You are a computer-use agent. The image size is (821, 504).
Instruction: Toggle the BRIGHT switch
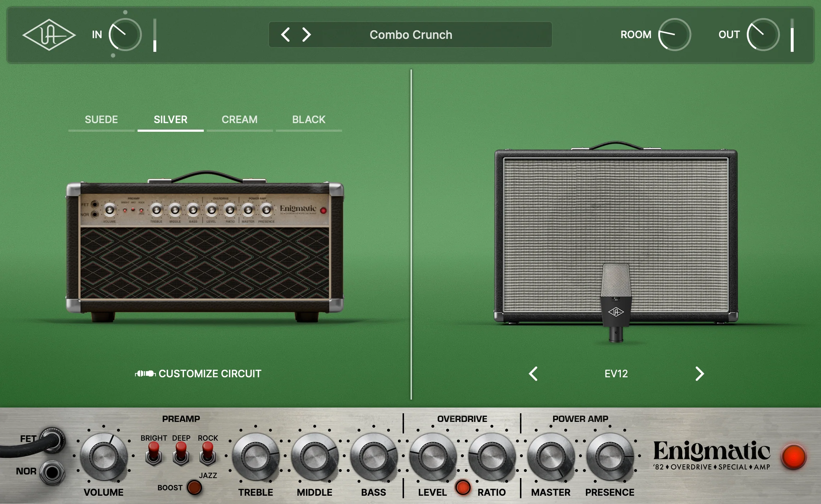pyautogui.click(x=154, y=454)
